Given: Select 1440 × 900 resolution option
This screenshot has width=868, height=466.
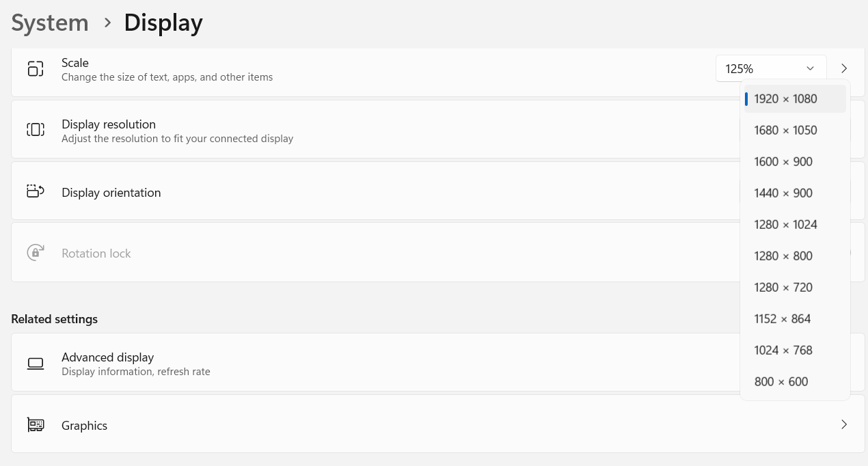Looking at the screenshot, I should click(783, 193).
